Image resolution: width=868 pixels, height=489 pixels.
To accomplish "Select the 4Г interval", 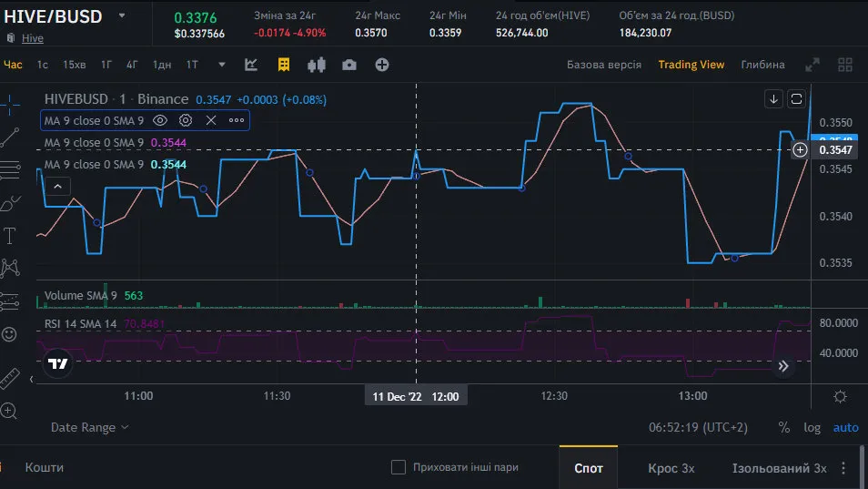I will click(x=132, y=65).
